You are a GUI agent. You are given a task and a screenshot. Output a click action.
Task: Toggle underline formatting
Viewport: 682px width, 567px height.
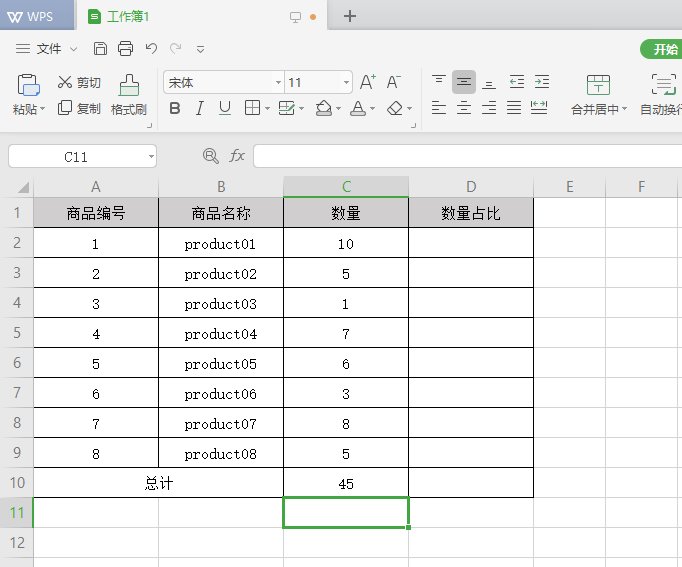[224, 108]
